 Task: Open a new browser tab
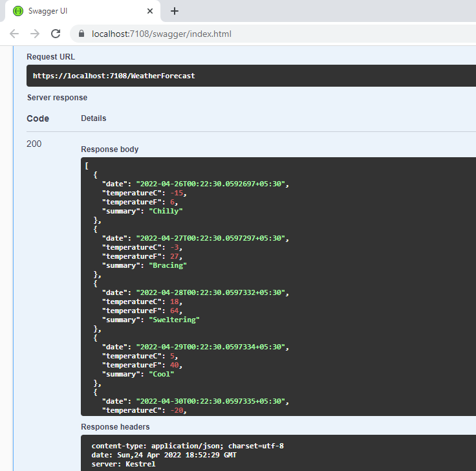pos(174,11)
